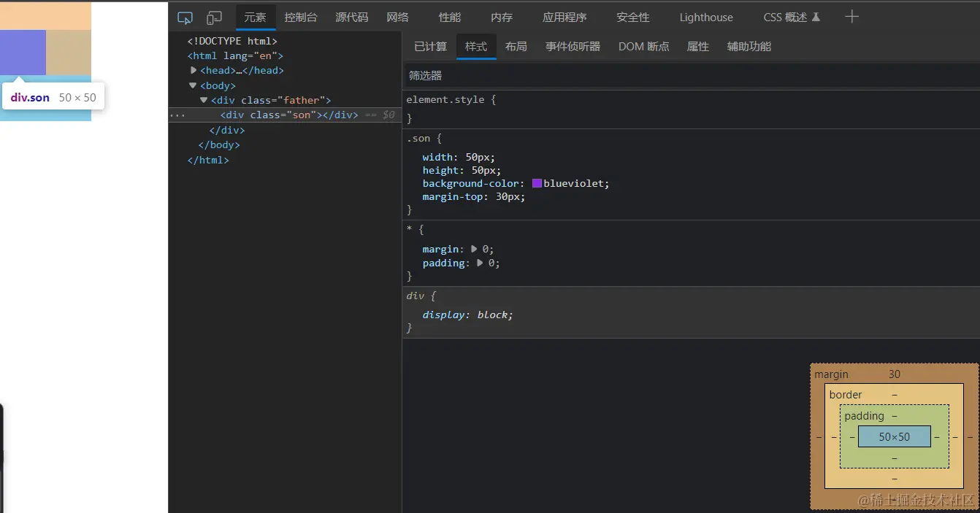
Task: Click the box model 50×50 content area
Action: click(x=895, y=436)
